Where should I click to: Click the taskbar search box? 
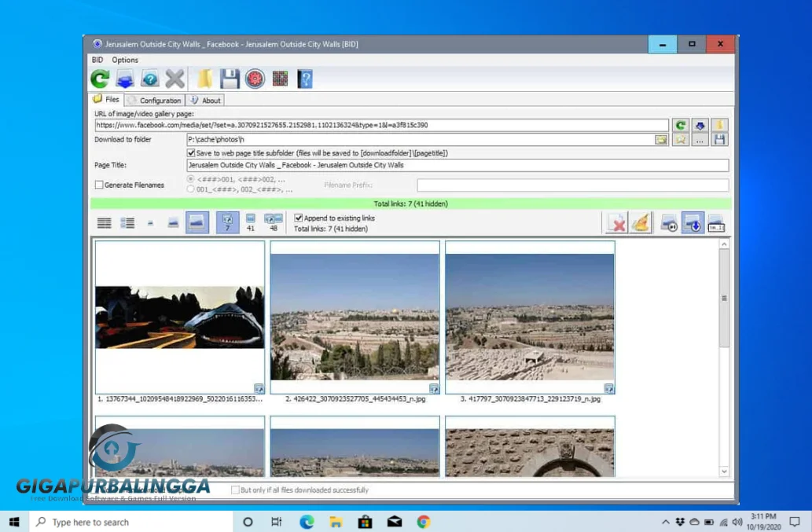131,522
